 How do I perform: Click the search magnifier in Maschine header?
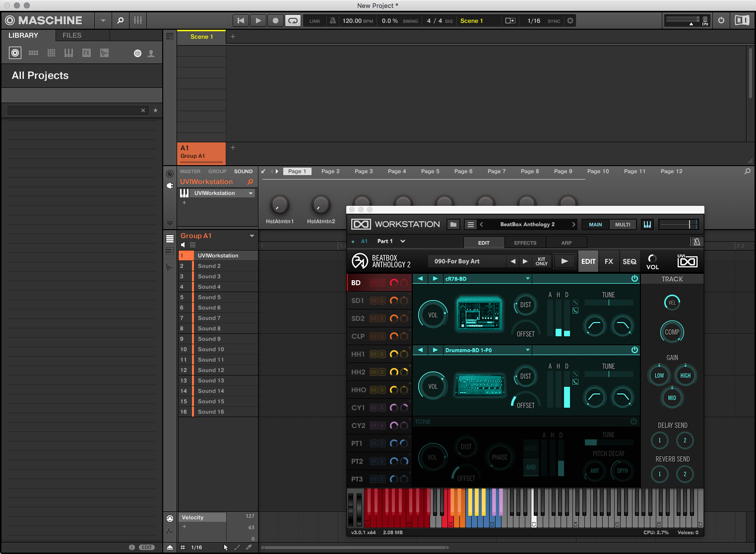click(120, 20)
